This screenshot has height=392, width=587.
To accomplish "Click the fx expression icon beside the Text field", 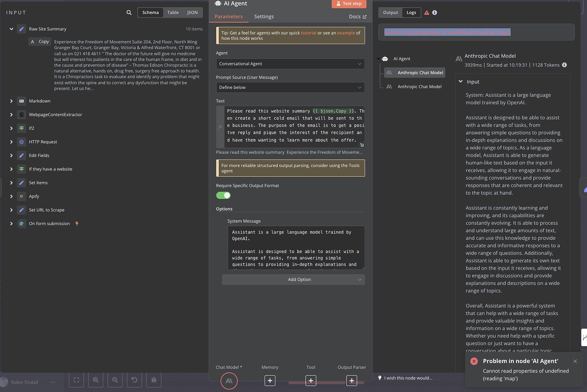I will [220, 126].
